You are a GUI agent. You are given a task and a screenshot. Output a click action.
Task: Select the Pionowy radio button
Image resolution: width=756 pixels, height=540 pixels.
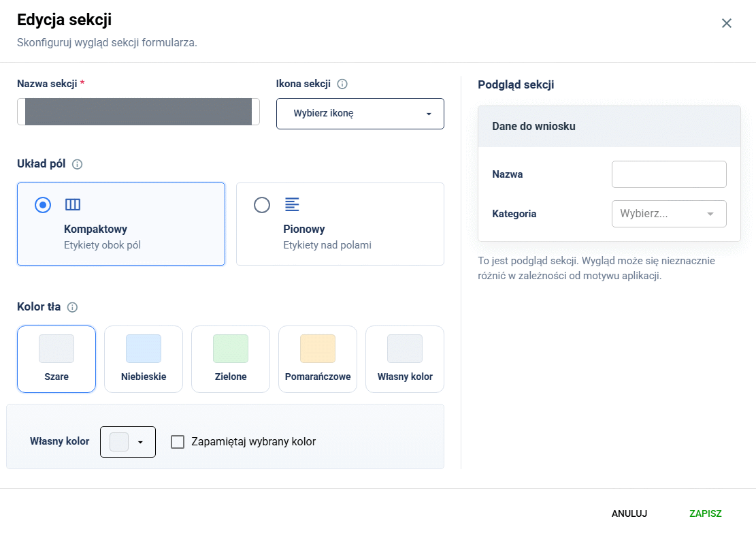point(262,205)
